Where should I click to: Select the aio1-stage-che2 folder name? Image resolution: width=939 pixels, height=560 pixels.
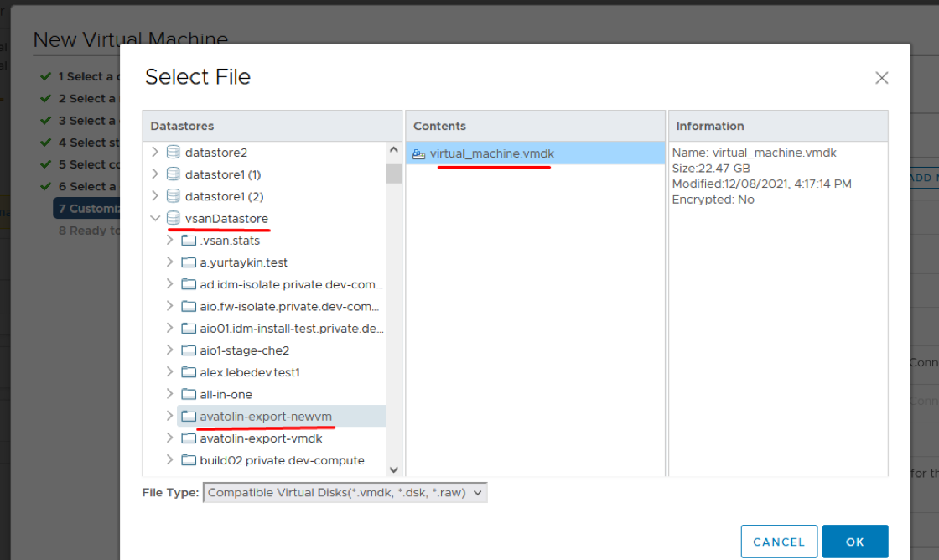point(244,350)
